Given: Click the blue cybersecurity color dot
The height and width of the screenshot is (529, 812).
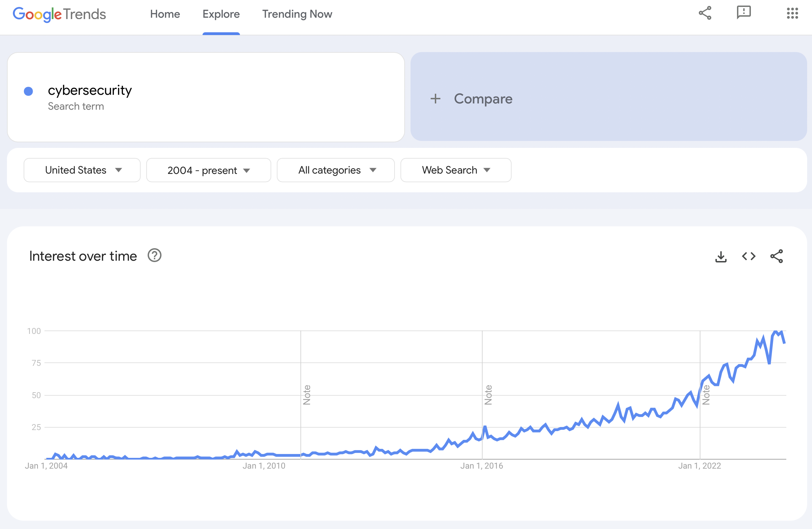Looking at the screenshot, I should tap(28, 91).
